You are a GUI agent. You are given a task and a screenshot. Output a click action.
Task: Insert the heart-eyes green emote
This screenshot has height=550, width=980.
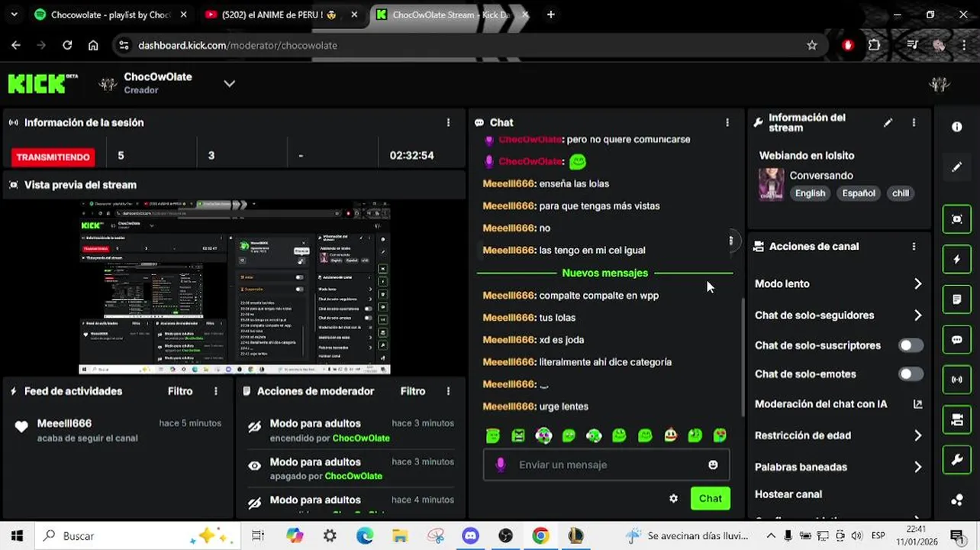(x=720, y=436)
